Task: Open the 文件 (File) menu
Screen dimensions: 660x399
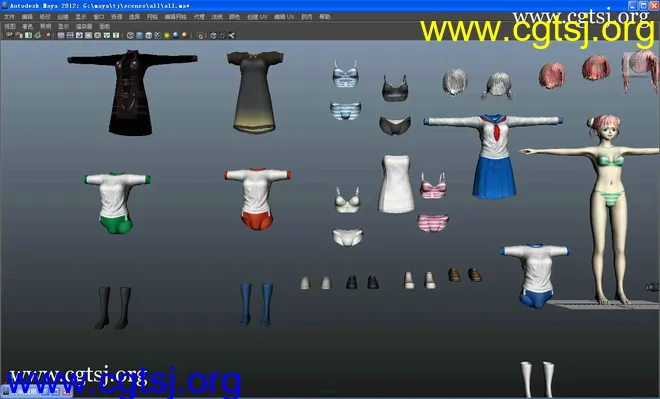Action: (x=9, y=17)
